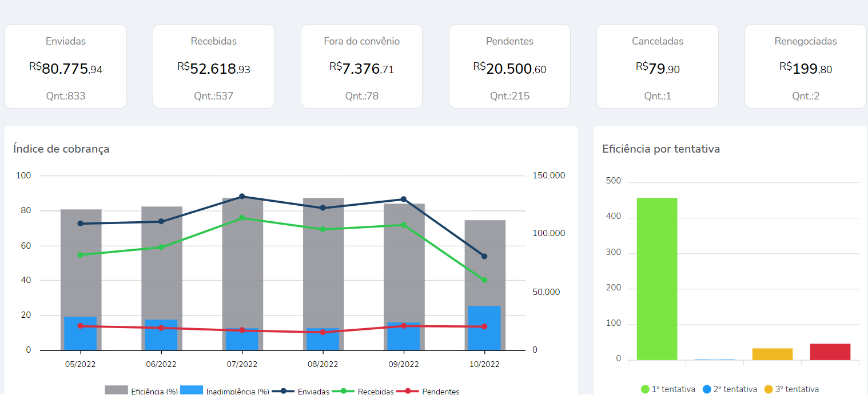Click the Enviadas data point for 07/2022
Viewport: 868px width, 403px height.
(242, 197)
